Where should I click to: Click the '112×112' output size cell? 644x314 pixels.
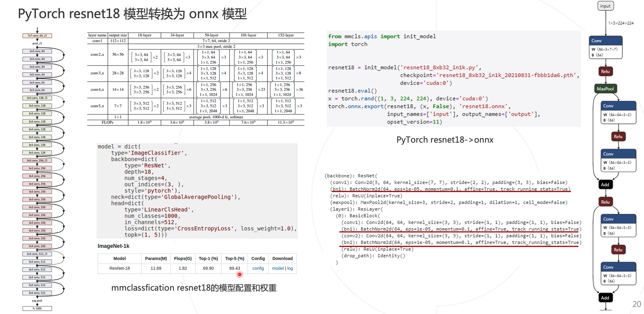[x=118, y=41]
